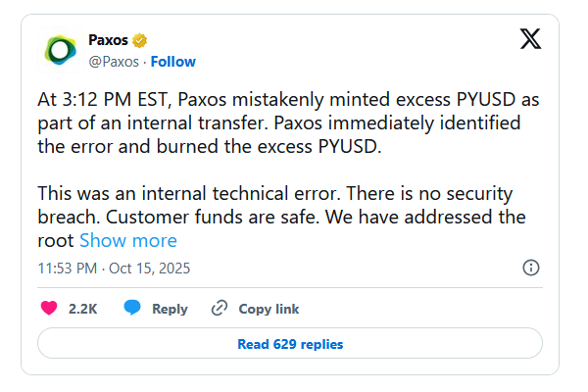Viewport: 588px width, 392px height.
Task: Open the Paxos display name link
Action: pos(108,40)
